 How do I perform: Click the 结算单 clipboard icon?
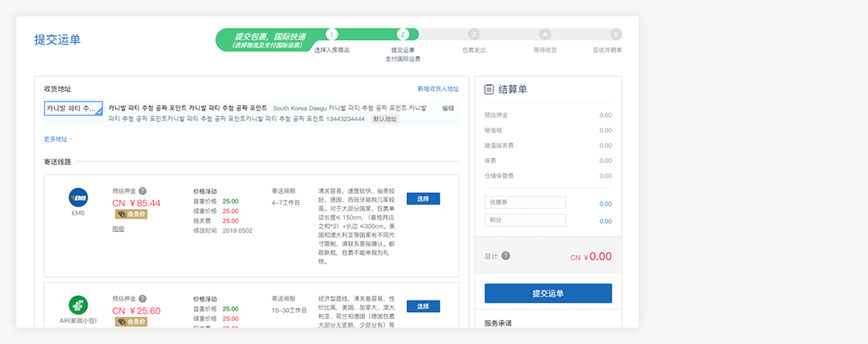(x=489, y=89)
